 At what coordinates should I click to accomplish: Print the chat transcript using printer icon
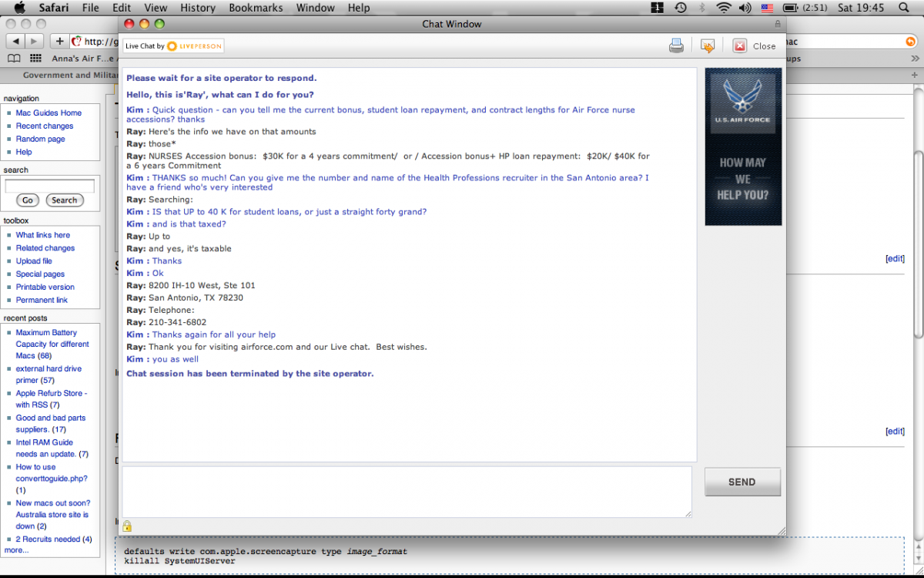[x=676, y=46]
